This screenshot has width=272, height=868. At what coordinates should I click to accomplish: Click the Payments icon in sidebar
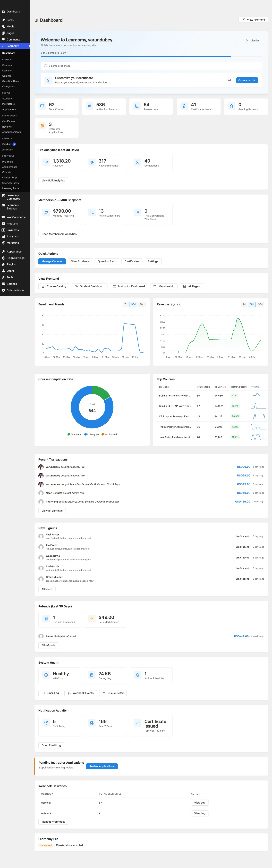(3, 230)
